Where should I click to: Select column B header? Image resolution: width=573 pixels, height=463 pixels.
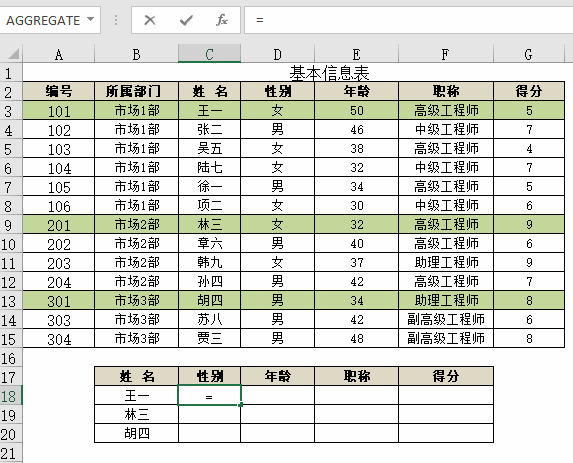point(136,54)
